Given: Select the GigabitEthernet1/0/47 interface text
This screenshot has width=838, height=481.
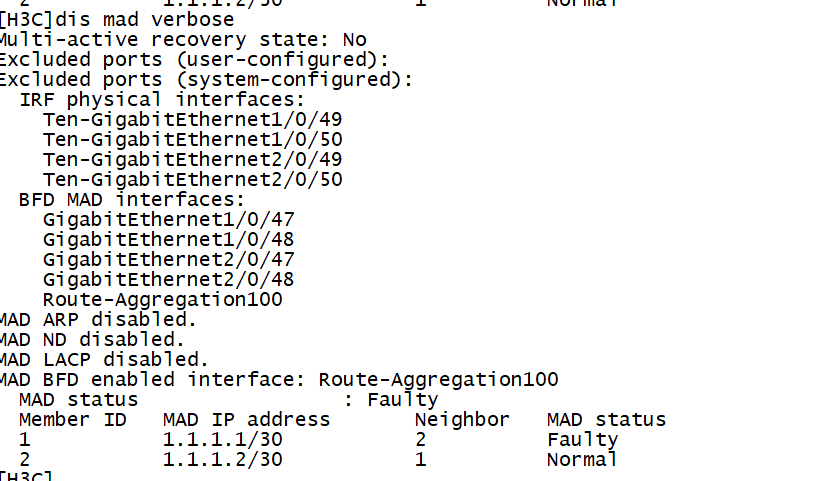Looking at the screenshot, I should click(168, 220).
